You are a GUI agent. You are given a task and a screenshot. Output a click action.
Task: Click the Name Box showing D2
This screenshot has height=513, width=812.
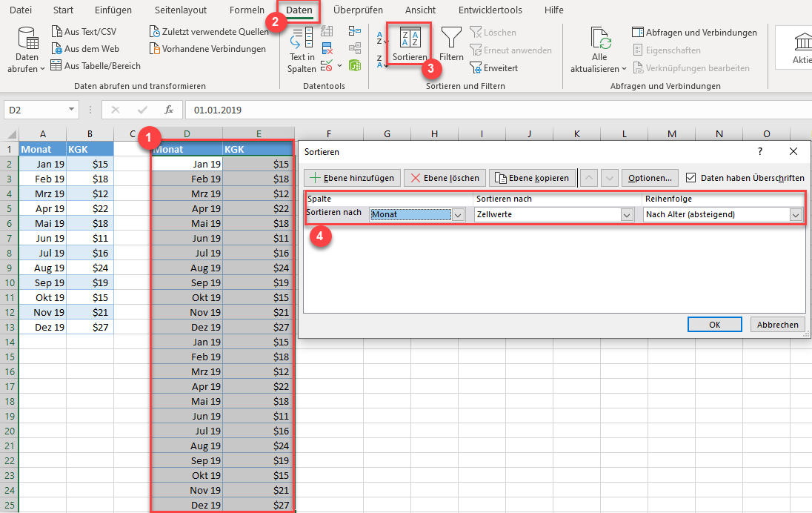[x=35, y=110]
